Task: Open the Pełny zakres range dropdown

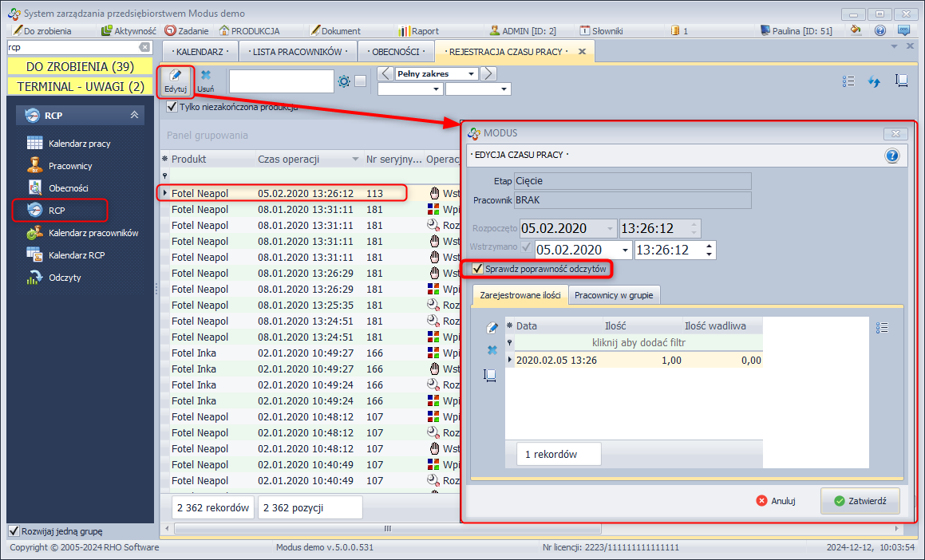Action: pos(472,74)
